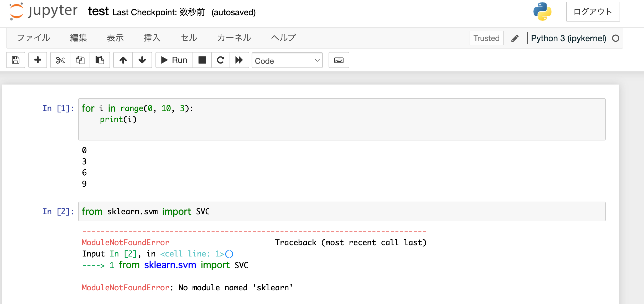The width and height of the screenshot is (644, 304).
Task: Toggle the Trusted notebook indicator
Action: pos(486,38)
